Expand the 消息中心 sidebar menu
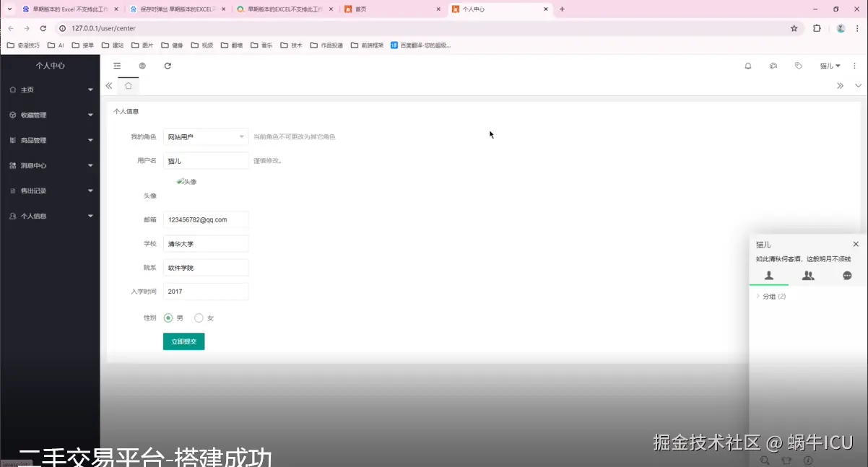The image size is (868, 467). pyautogui.click(x=50, y=165)
